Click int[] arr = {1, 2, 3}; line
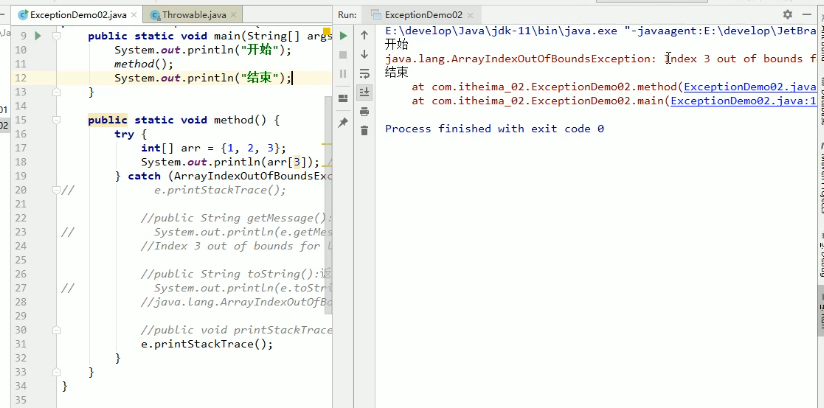 pos(213,148)
